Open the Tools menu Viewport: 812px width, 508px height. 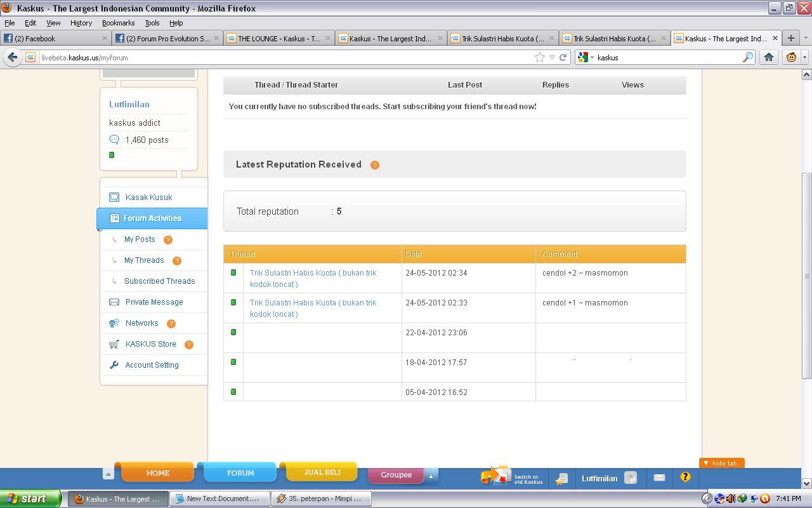tap(152, 23)
